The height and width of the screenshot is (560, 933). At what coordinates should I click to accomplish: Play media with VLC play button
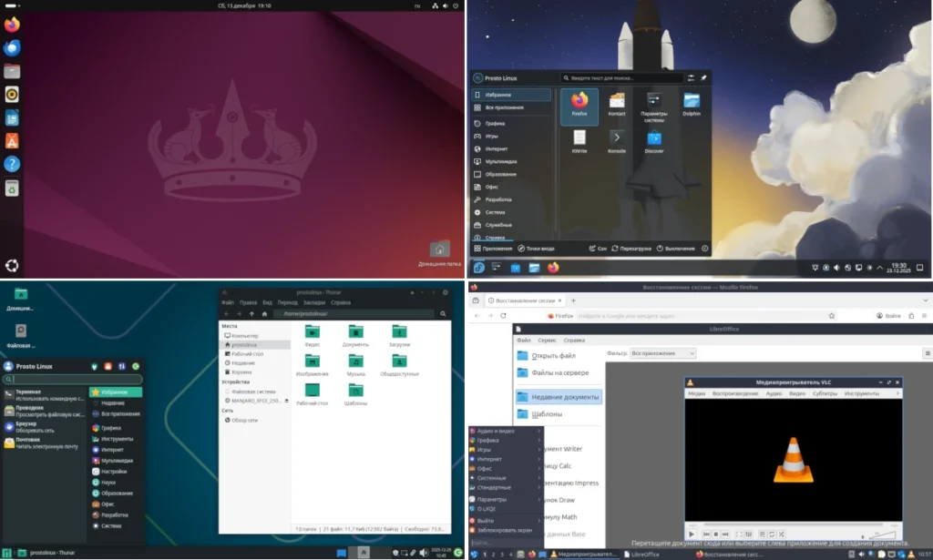coord(692,535)
